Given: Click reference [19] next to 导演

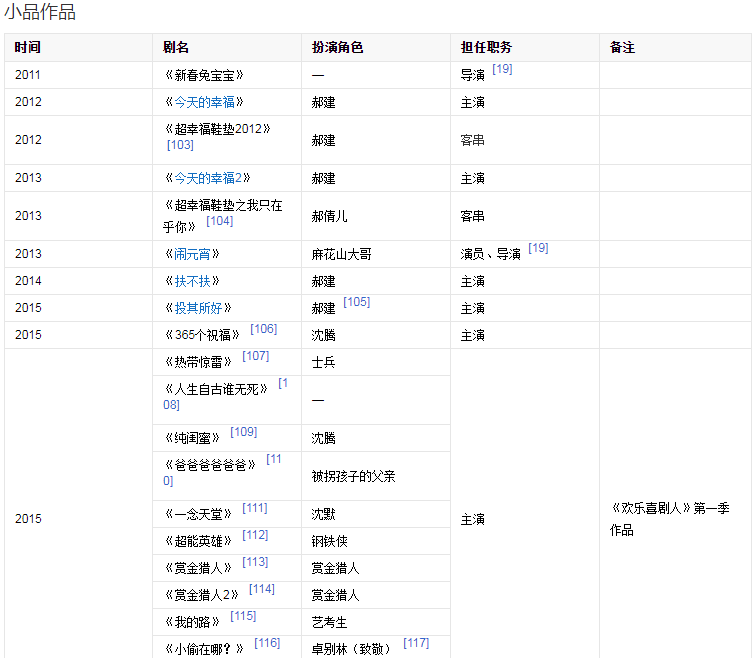Looking at the screenshot, I should [502, 69].
